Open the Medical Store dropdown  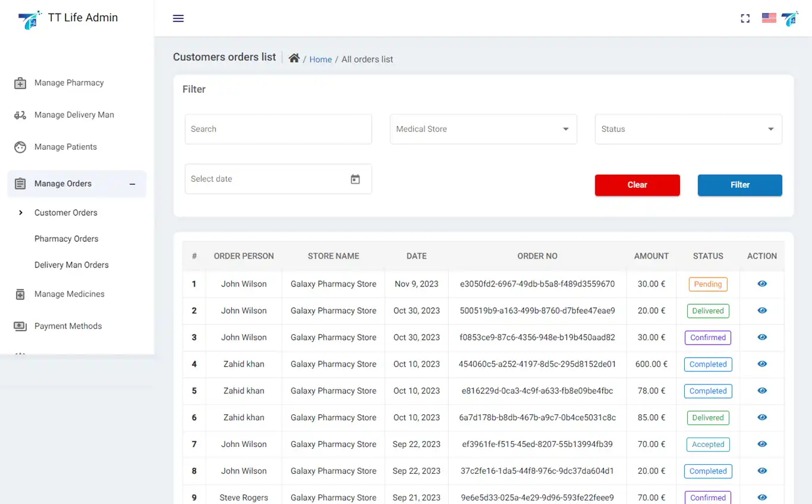(x=483, y=129)
